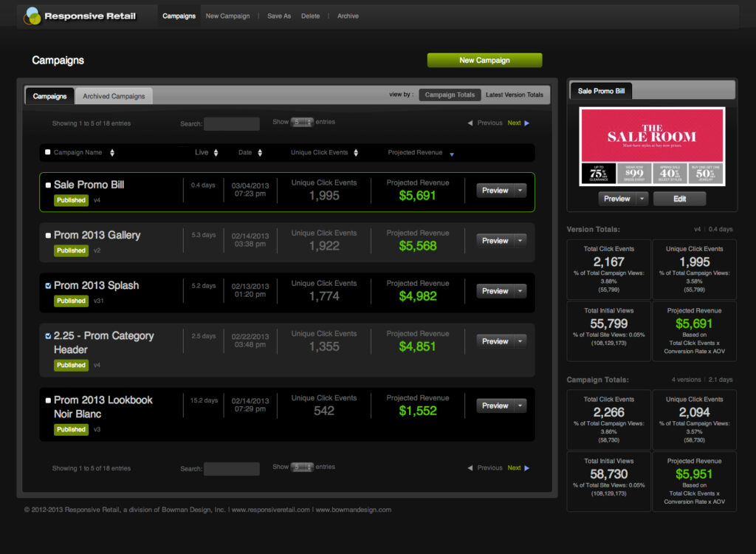This screenshot has width=756, height=554.
Task: Uncheck the Prom 2013 Splash checkbox
Action: pyautogui.click(x=48, y=286)
